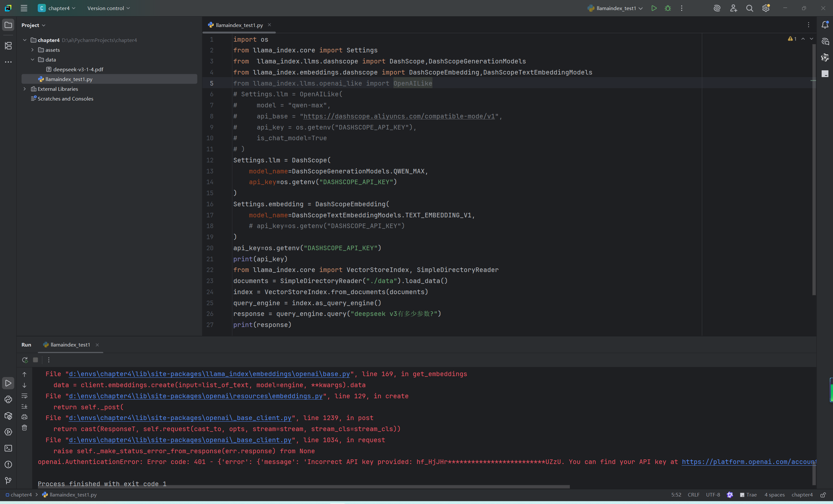The width and height of the screenshot is (833, 504).
Task: Open the llamaindex_test1 run configuration dropdown
Action: [x=615, y=8]
